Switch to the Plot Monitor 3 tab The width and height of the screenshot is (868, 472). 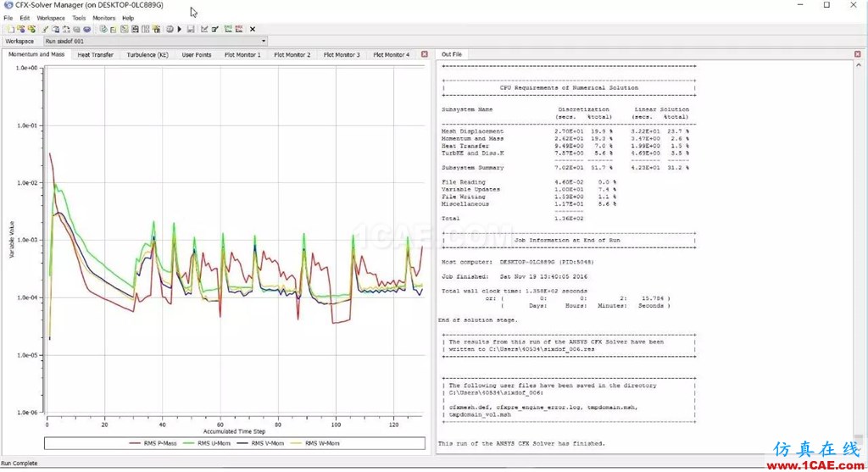tap(342, 55)
